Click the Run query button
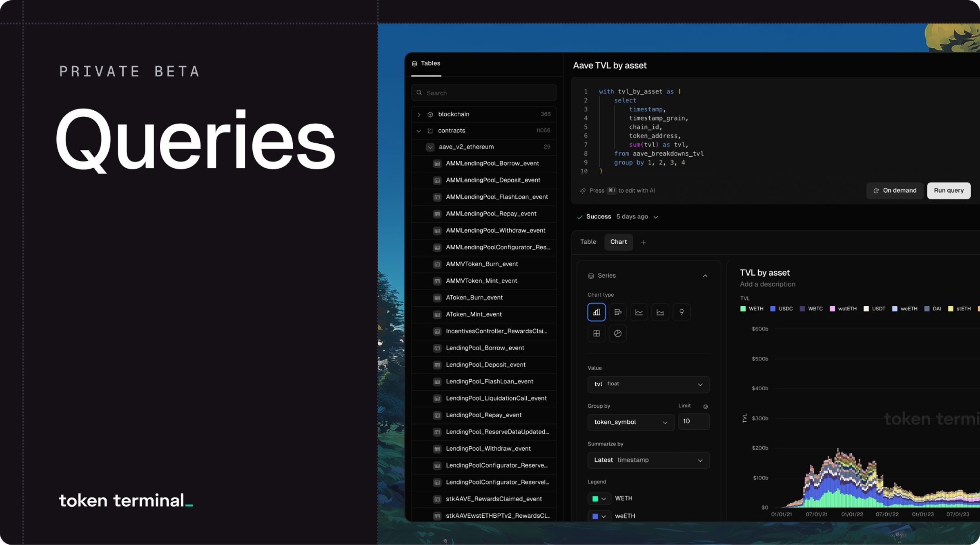Screen dimensions: 980x545 click(x=948, y=191)
